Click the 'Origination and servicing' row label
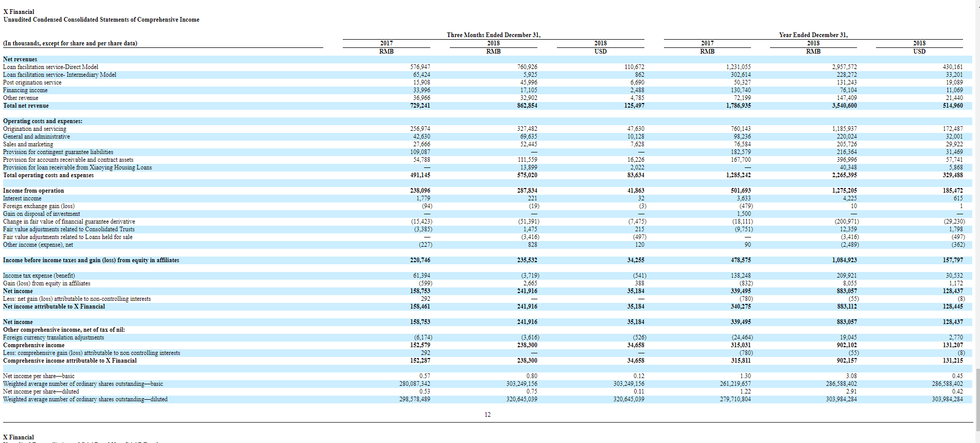Viewport: 980px width, 443px height. coord(34,129)
